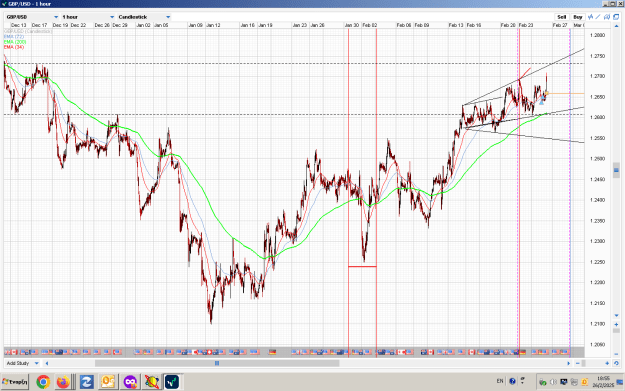Click the system clock showing the date
Image resolution: width=625 pixels, height=391 pixels.
[x=603, y=382]
